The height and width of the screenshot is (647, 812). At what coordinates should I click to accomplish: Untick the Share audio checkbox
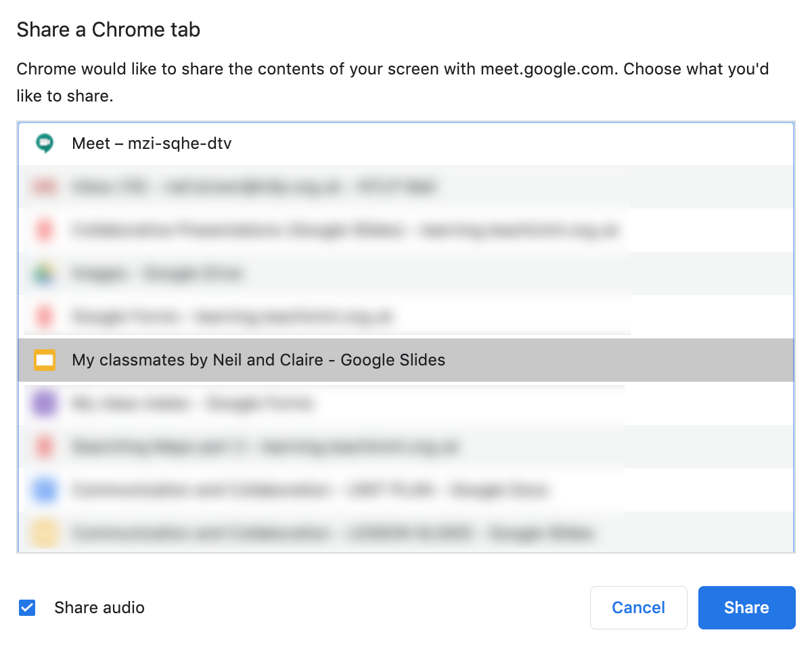(x=27, y=608)
